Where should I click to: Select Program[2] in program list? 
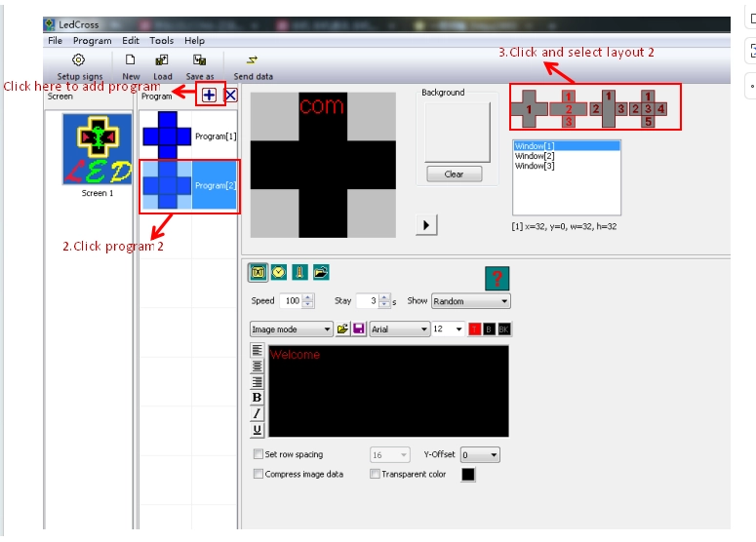(x=189, y=186)
